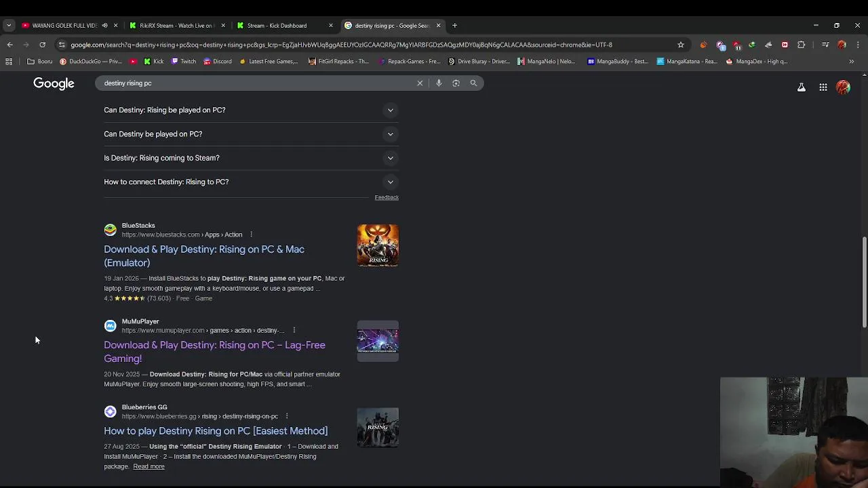Mute the WAYANG GOLEK tab audio icon
This screenshot has height=488, width=868.
(104, 26)
